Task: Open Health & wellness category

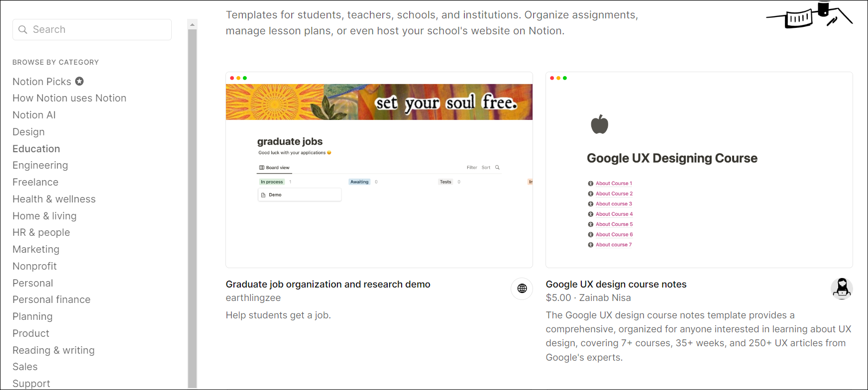Action: click(x=54, y=199)
